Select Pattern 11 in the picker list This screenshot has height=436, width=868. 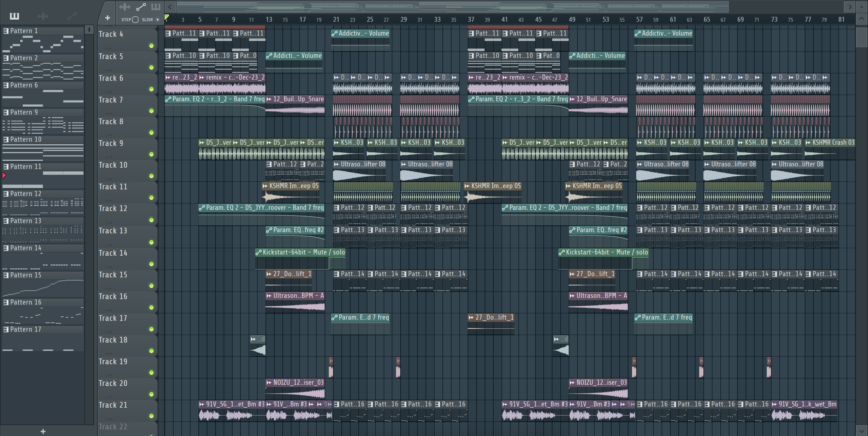tap(43, 166)
